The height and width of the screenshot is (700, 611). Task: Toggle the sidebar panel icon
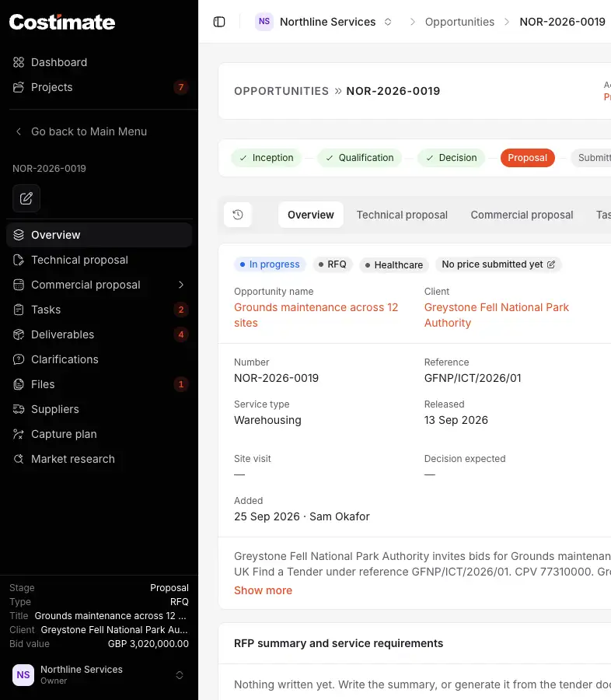point(219,22)
